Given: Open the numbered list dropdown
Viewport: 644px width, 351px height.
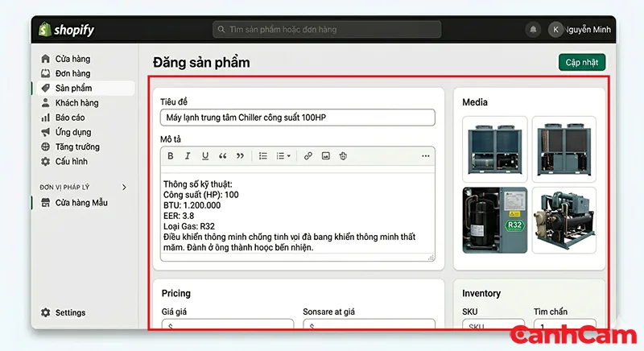Looking at the screenshot, I should (x=283, y=156).
